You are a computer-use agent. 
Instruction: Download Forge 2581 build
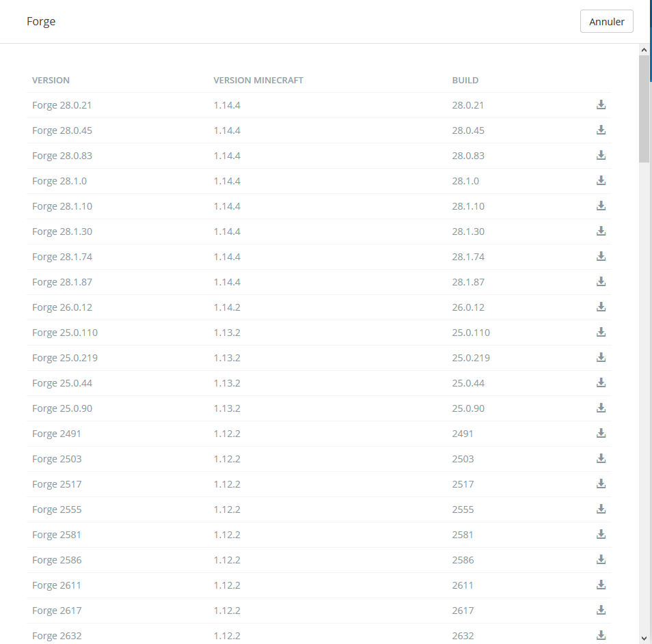click(601, 534)
